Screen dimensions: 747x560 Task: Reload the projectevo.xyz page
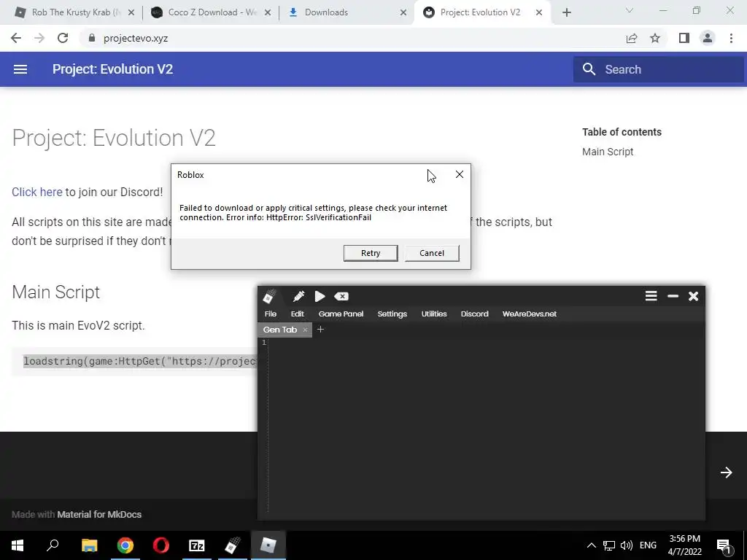(63, 38)
